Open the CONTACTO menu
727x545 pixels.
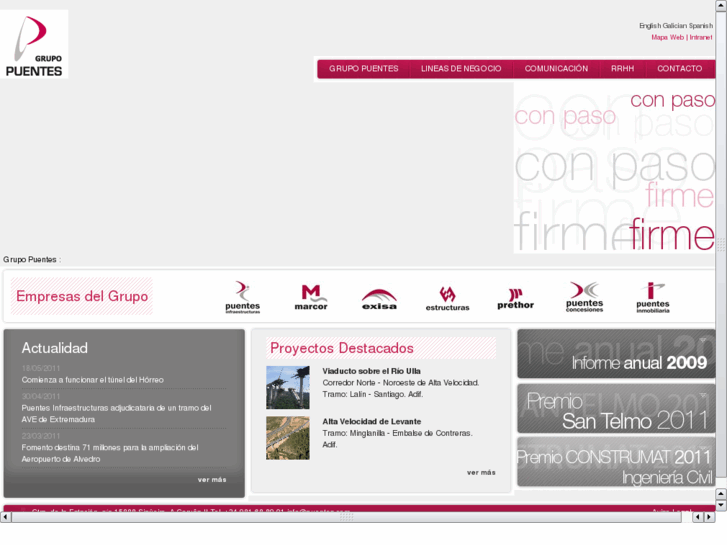pyautogui.click(x=680, y=69)
